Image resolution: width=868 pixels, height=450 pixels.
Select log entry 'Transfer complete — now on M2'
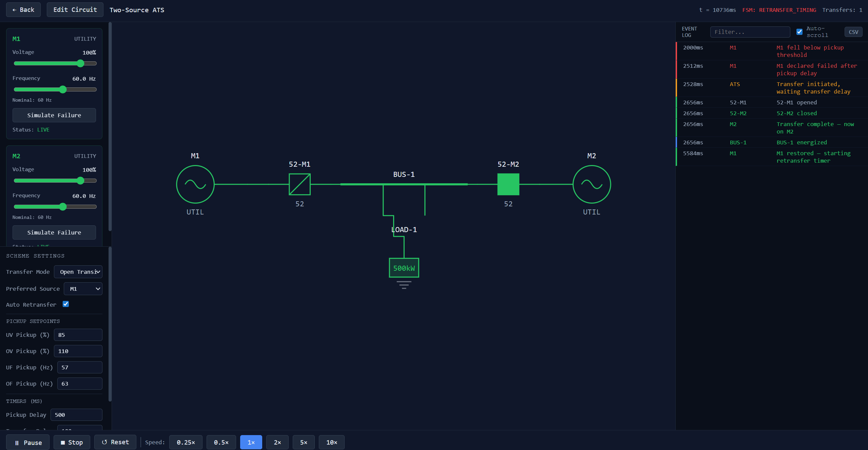coord(772,128)
